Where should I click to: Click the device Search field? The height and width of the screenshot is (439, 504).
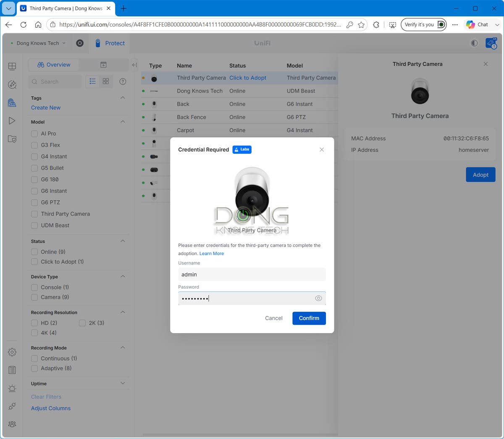coord(55,81)
